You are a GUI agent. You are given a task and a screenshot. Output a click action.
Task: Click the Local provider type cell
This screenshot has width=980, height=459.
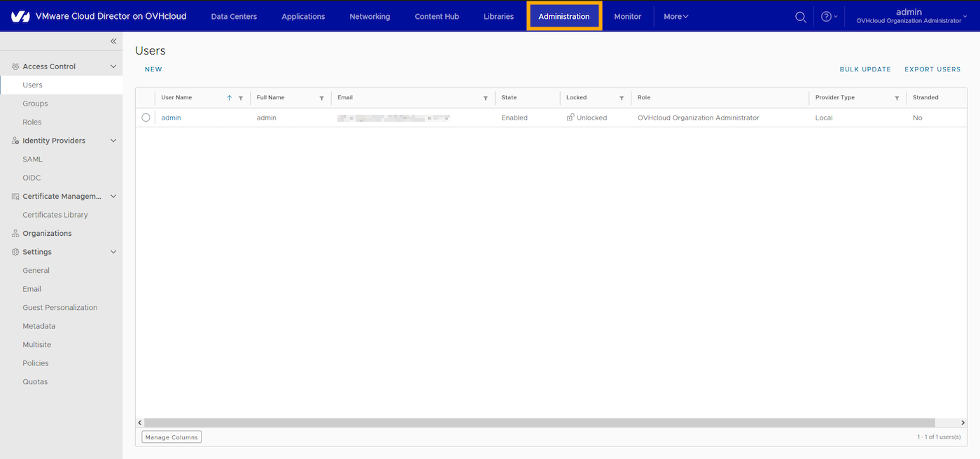coord(824,118)
